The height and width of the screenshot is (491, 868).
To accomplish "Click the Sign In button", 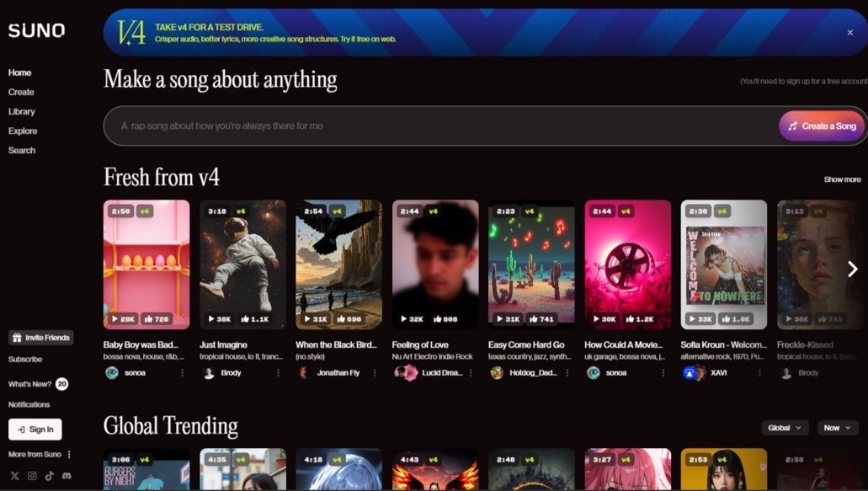I will [x=35, y=430].
